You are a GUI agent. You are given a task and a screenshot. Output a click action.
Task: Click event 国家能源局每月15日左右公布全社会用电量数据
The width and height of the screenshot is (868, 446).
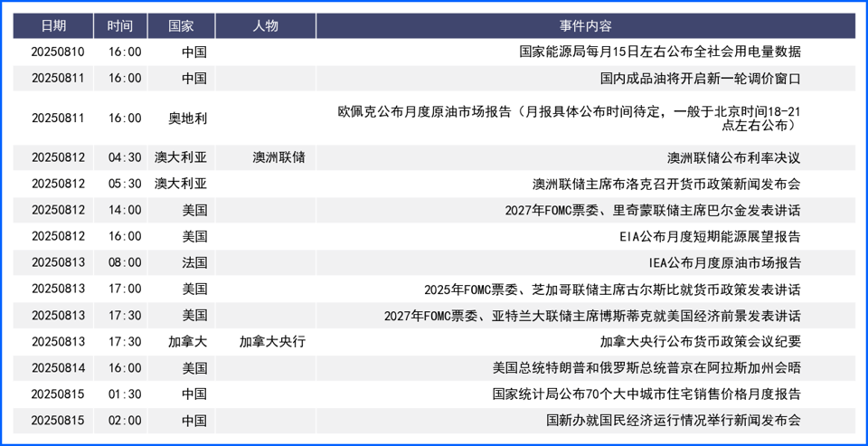click(660, 52)
